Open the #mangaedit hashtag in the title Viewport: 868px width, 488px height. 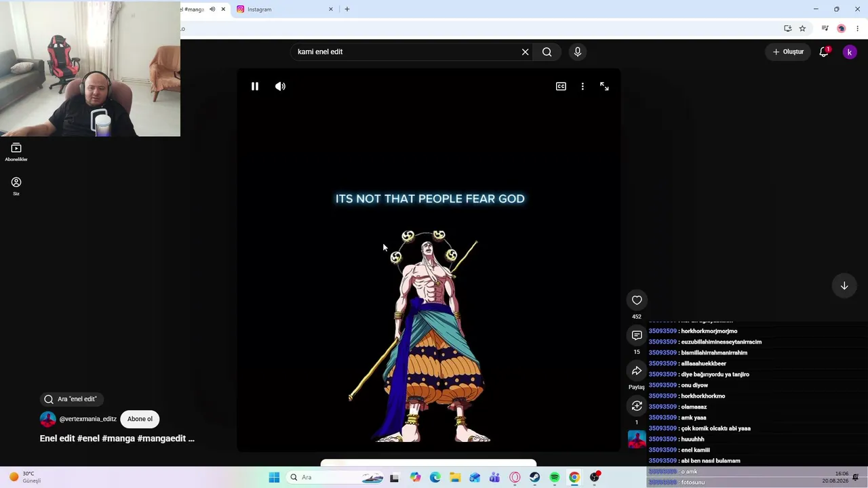point(161,439)
